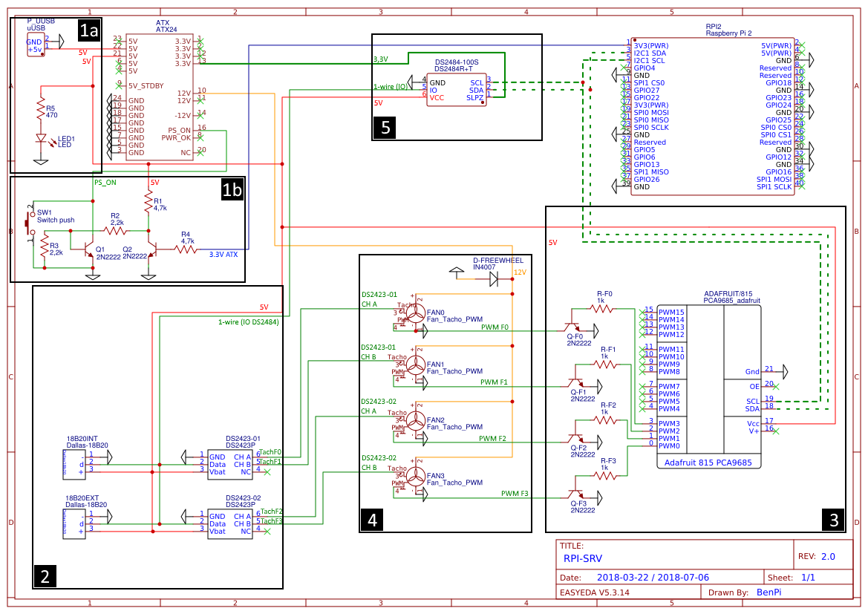The width and height of the screenshot is (868, 614).
Task: Click the LED1 diode symbol
Action: [41, 139]
